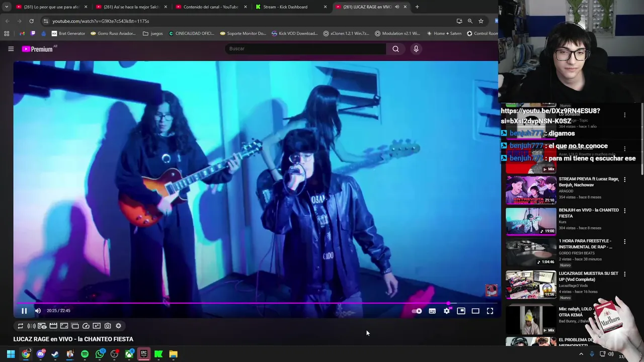
Task: Open the playback speed gauge control
Action: 86,326
